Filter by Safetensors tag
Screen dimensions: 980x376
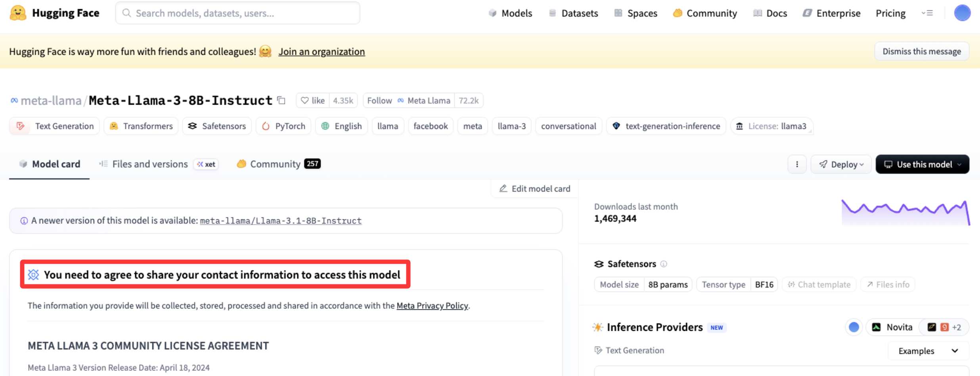click(x=217, y=126)
